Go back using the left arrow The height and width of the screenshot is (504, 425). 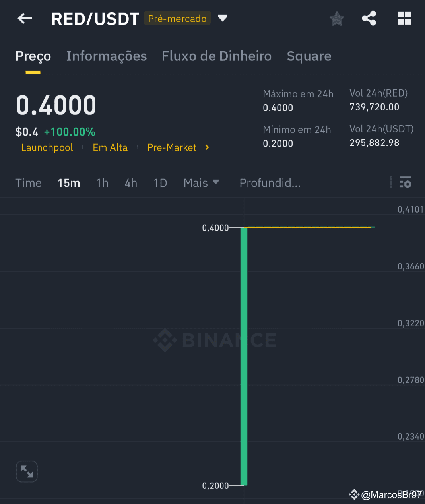pyautogui.click(x=25, y=18)
